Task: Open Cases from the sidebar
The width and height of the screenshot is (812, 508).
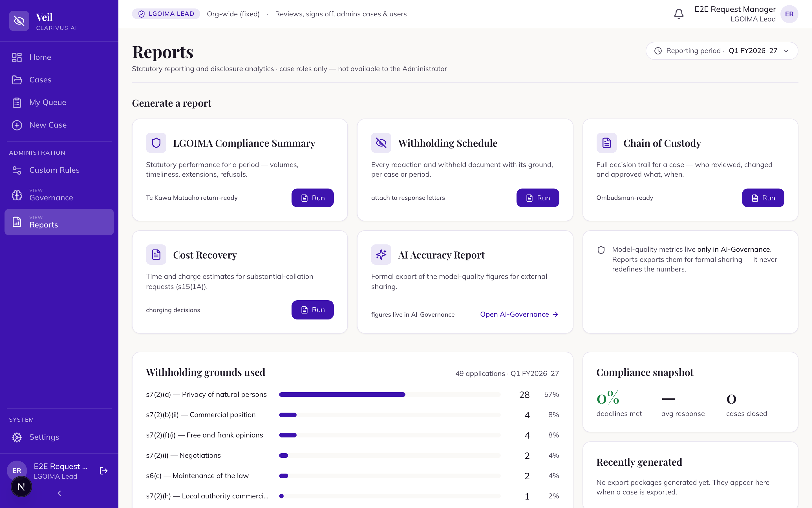Action: 59,80
